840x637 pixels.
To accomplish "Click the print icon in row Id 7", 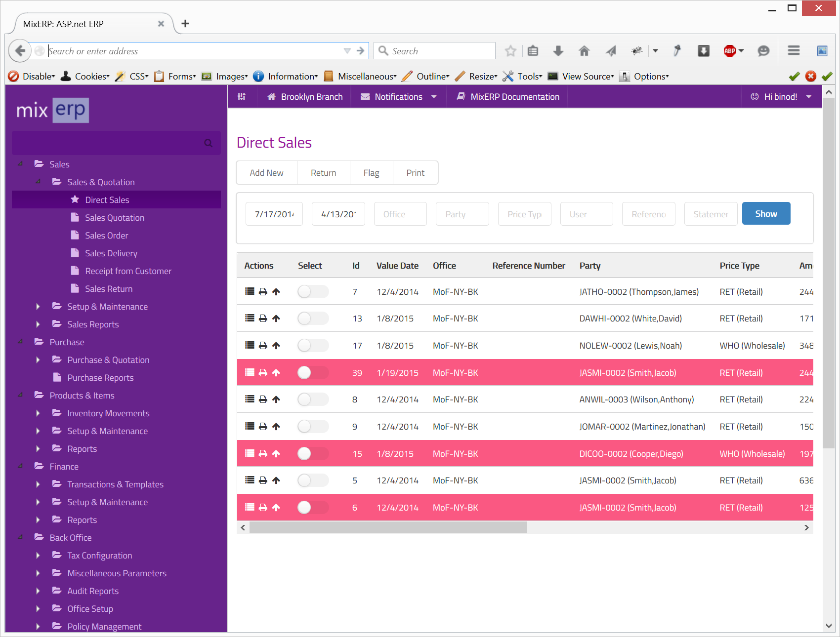I will (x=263, y=292).
